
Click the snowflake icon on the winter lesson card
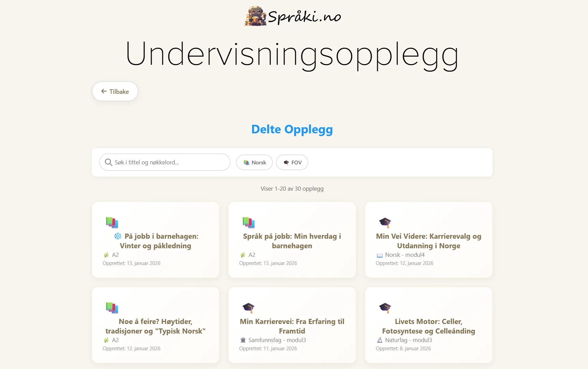click(x=117, y=236)
